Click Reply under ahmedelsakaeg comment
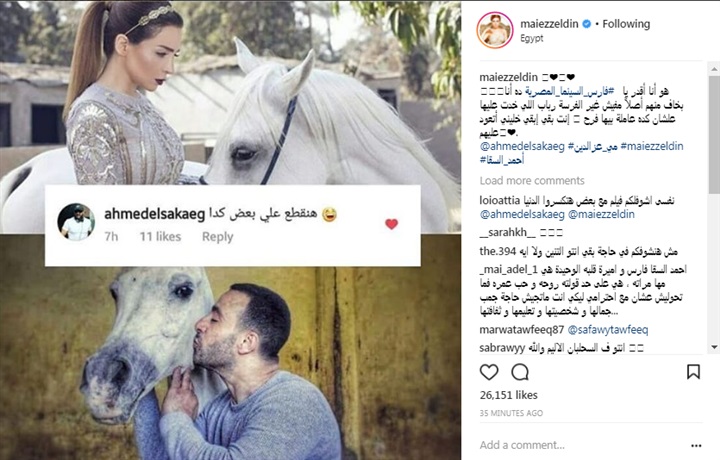This screenshot has width=720, height=460. point(217,236)
